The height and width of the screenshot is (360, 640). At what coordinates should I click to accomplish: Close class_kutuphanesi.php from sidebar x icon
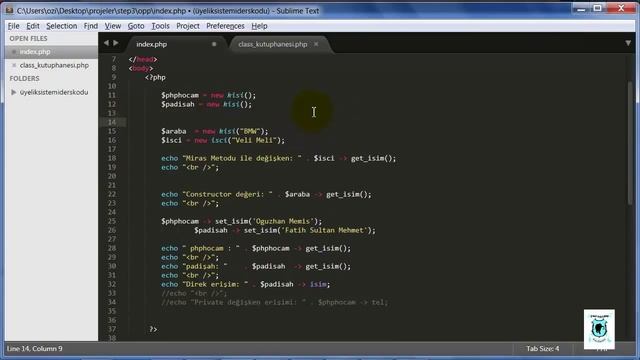coord(14,65)
